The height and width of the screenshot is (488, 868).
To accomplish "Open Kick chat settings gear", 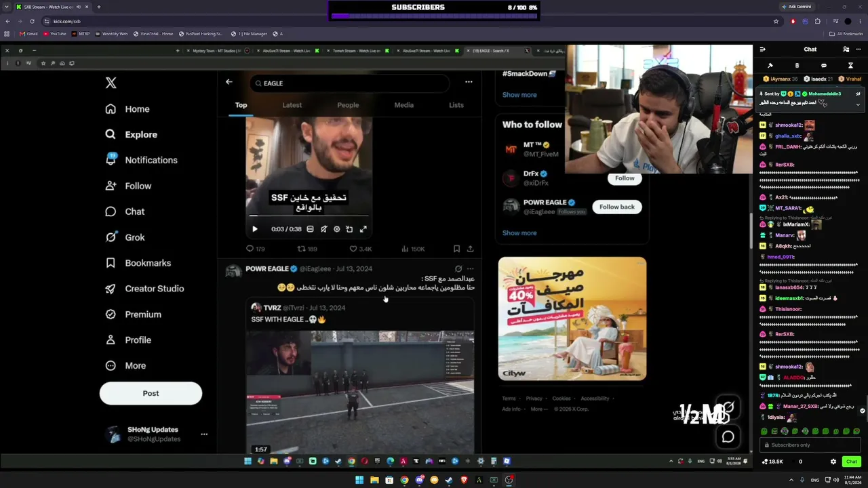I will coord(833,462).
